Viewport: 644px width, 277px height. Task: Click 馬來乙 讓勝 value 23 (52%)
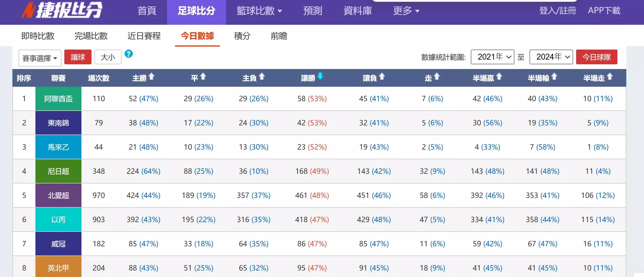[312, 147]
